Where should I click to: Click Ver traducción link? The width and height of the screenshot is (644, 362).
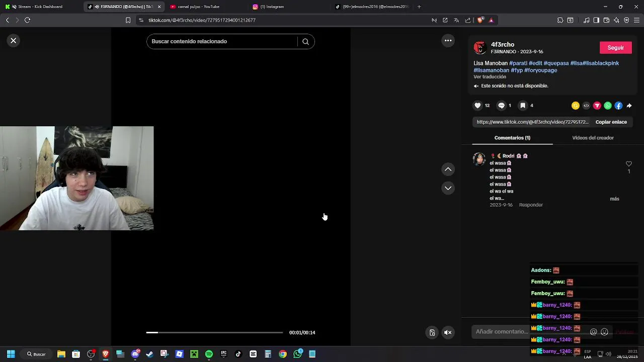pyautogui.click(x=490, y=77)
